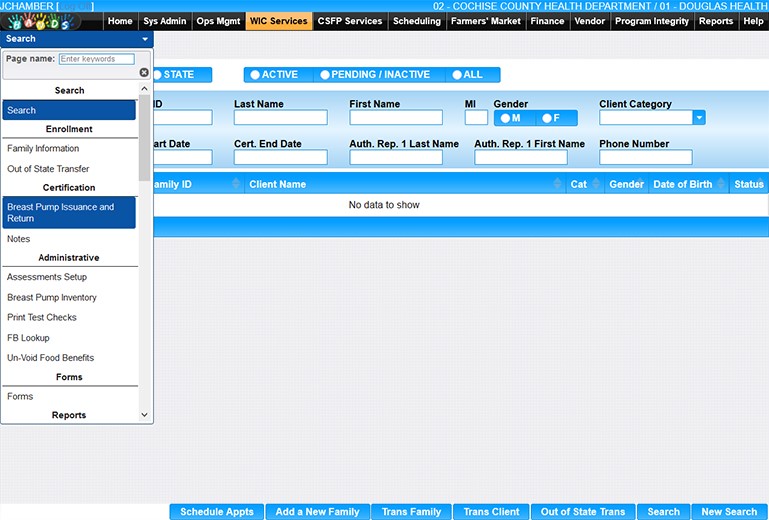769x520 pixels.
Task: Open the Client Category dropdown
Action: 699,118
